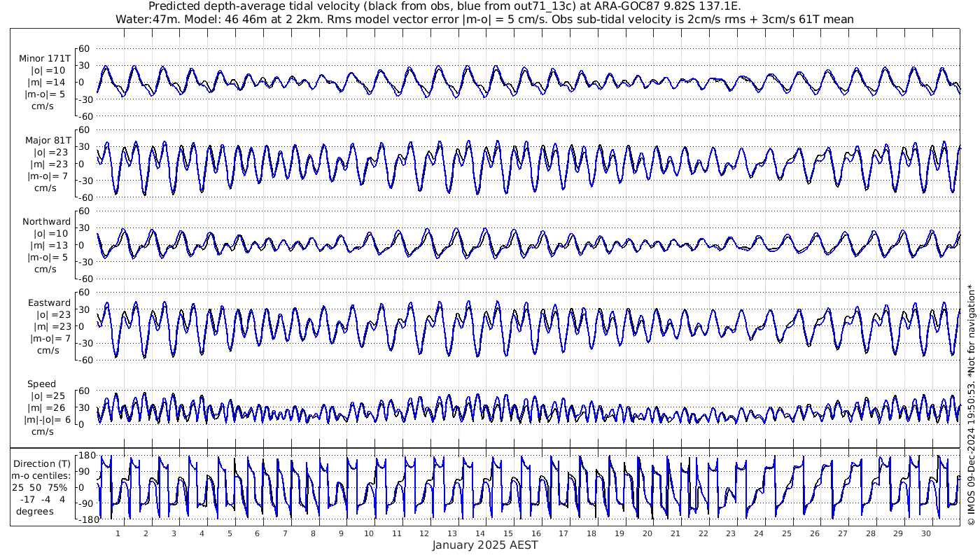Click the 'Major 81T' panel label
This screenshot has width=980, height=560.
tap(48, 140)
